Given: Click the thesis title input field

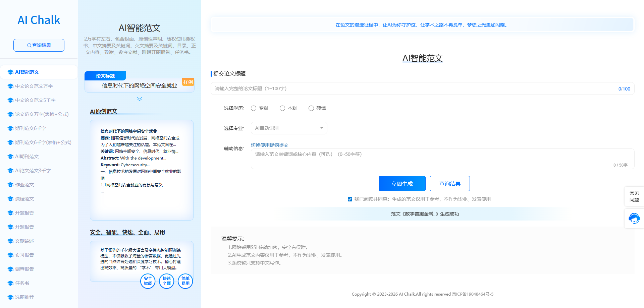Looking at the screenshot, I should [423, 88].
